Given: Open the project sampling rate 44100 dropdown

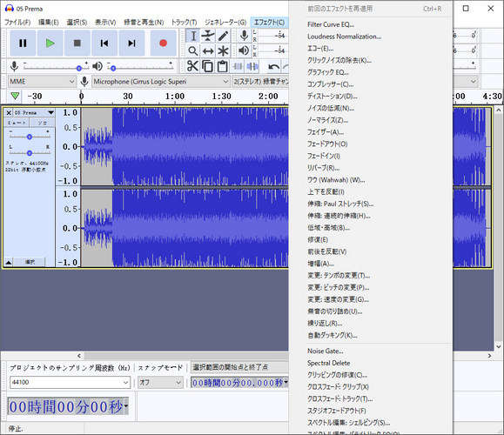Looking at the screenshot, I should (70, 382).
